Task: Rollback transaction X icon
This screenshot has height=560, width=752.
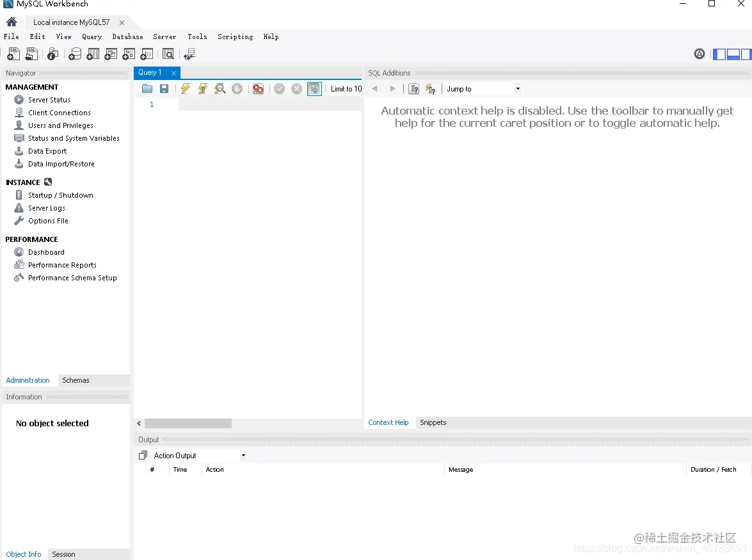Action: pyautogui.click(x=297, y=89)
